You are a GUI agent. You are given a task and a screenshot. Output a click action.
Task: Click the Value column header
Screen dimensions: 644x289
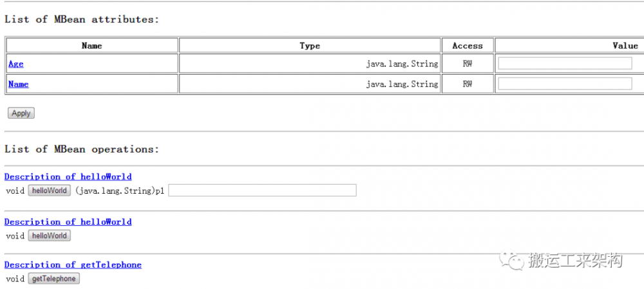[625, 46]
